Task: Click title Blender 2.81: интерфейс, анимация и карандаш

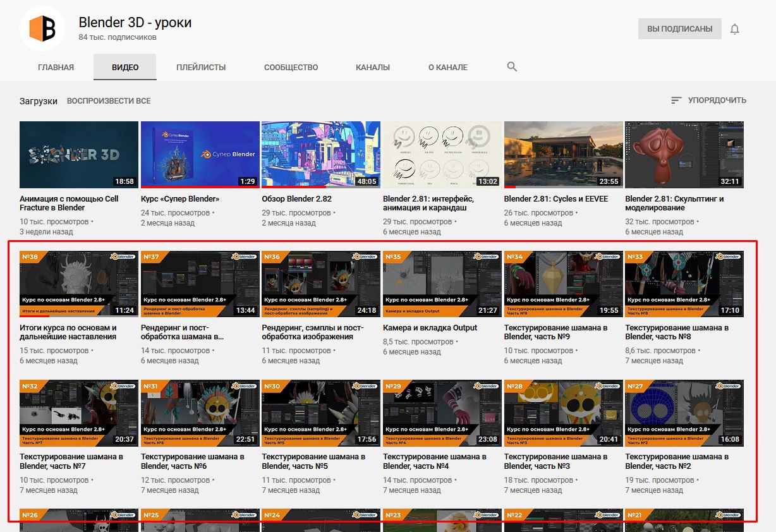Action: [x=428, y=203]
